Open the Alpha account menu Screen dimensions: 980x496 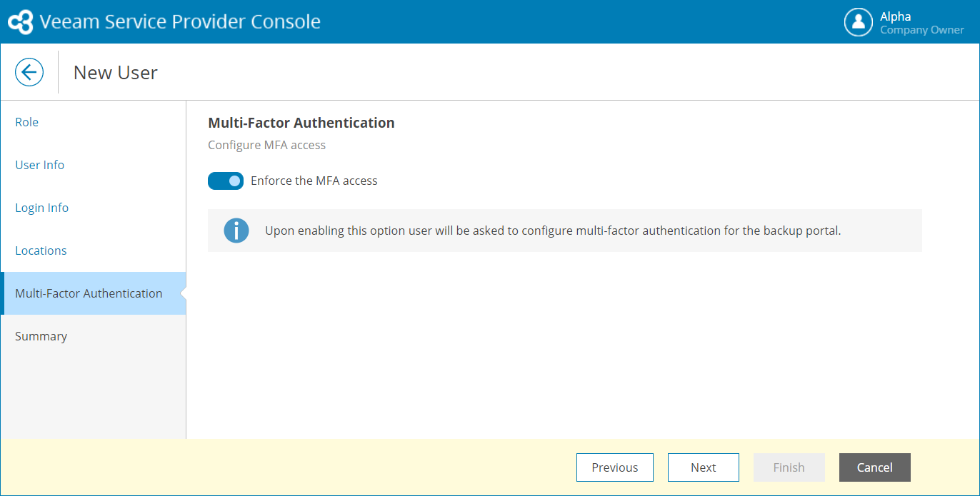click(895, 16)
